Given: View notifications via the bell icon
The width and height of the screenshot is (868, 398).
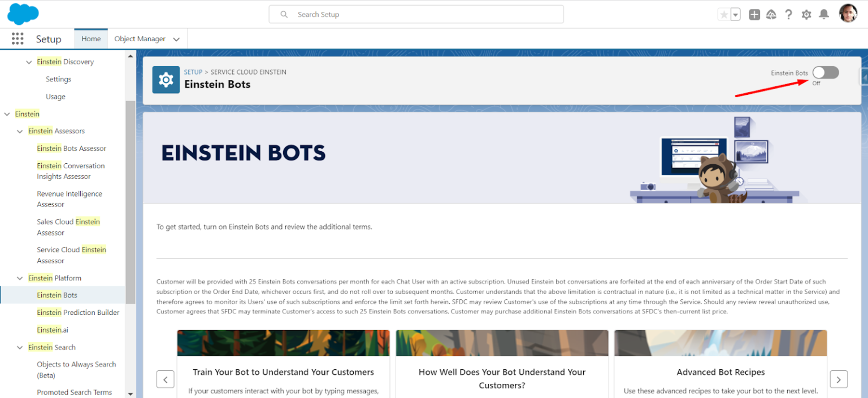Looking at the screenshot, I should (x=824, y=15).
